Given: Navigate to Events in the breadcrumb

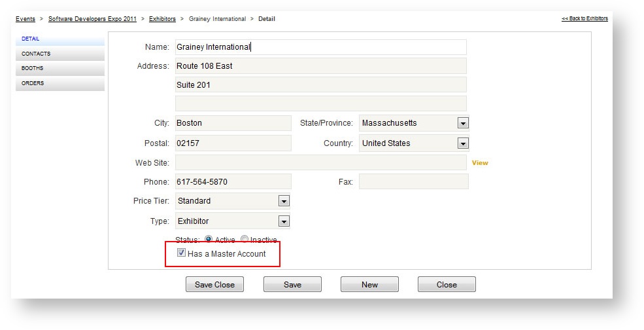Looking at the screenshot, I should pos(25,19).
